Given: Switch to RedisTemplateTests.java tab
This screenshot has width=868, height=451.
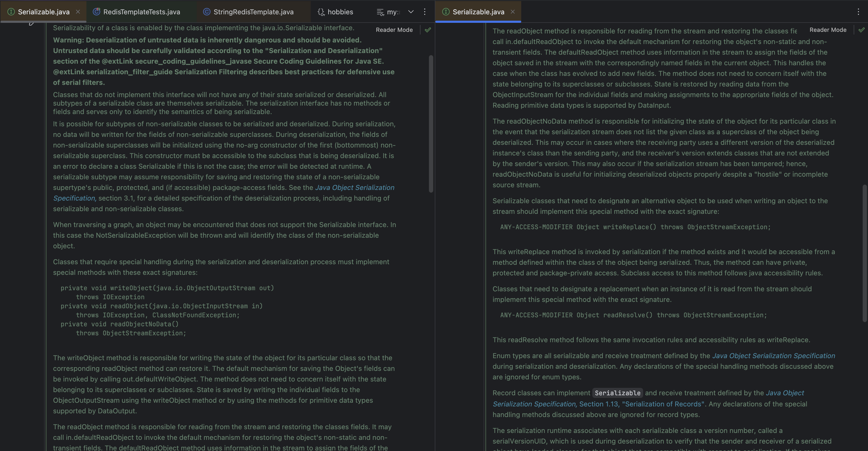Looking at the screenshot, I should 141,12.
